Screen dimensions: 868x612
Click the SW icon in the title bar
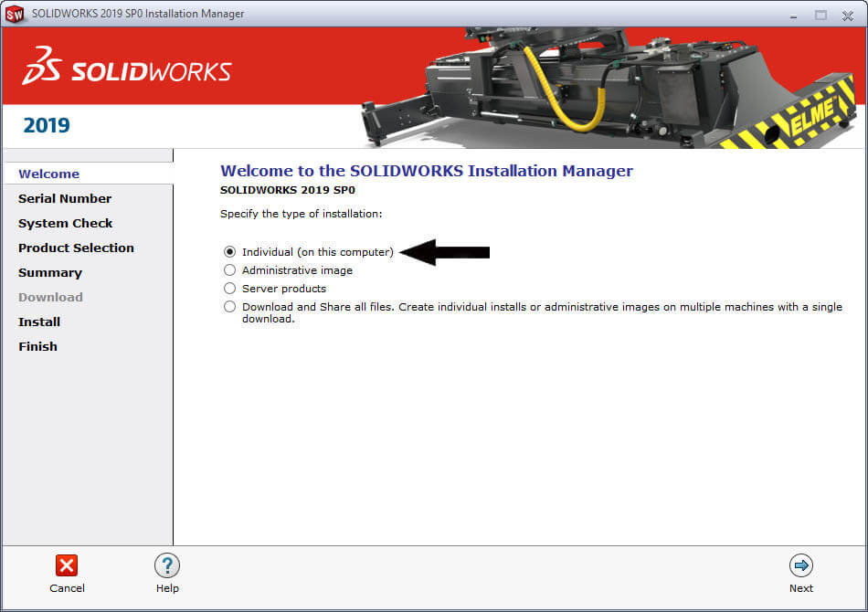(x=14, y=13)
